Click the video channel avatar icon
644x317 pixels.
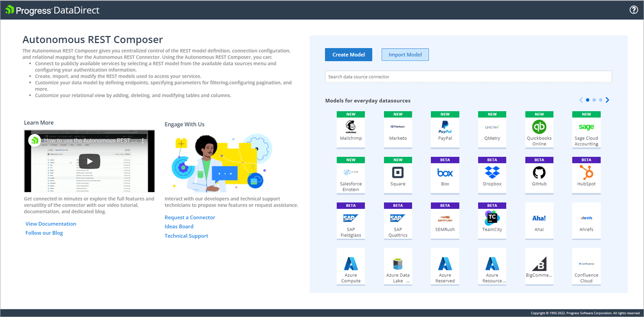tap(34, 140)
